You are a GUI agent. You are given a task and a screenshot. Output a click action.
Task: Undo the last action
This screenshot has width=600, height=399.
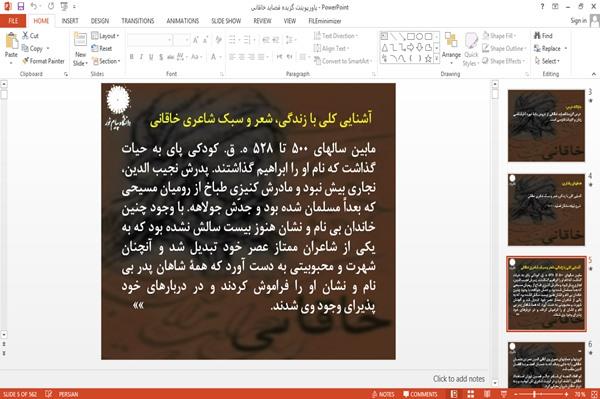point(33,7)
